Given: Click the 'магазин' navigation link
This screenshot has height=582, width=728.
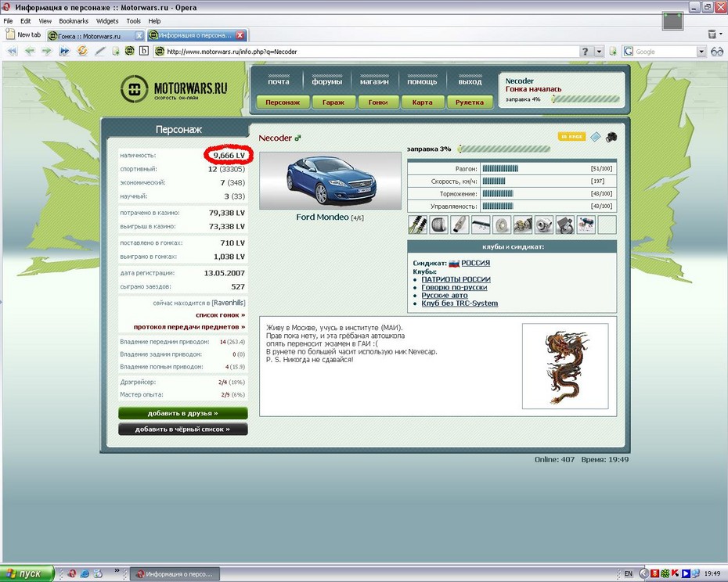Looking at the screenshot, I should pos(374,81).
